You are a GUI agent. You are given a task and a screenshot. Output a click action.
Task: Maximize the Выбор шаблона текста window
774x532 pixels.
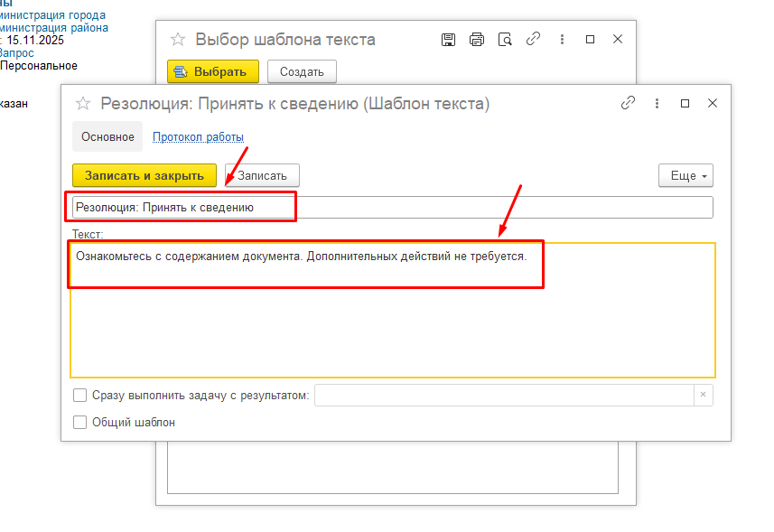tap(590, 39)
